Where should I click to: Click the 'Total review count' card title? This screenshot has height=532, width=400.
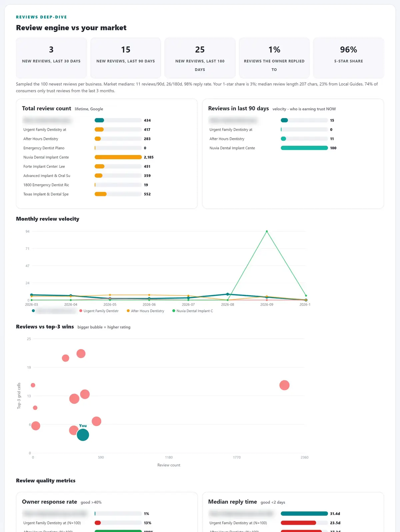pyautogui.click(x=47, y=108)
